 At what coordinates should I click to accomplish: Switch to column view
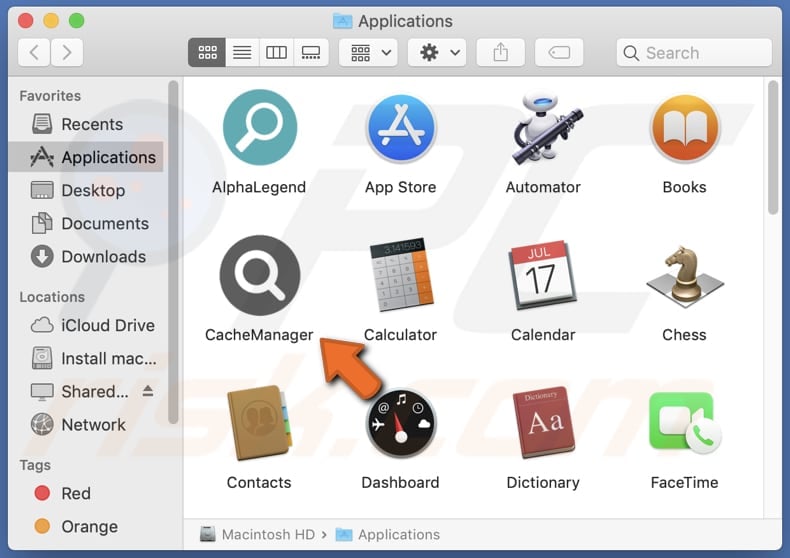point(276,52)
